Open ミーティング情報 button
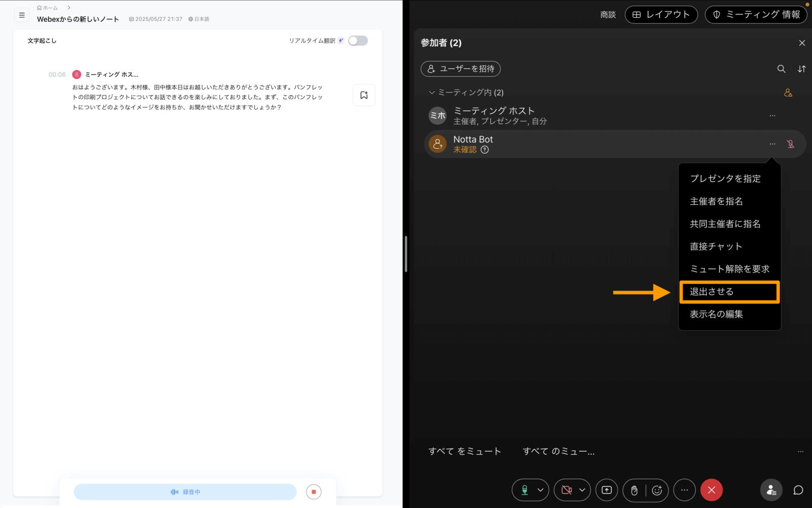The width and height of the screenshot is (812, 508). (756, 15)
